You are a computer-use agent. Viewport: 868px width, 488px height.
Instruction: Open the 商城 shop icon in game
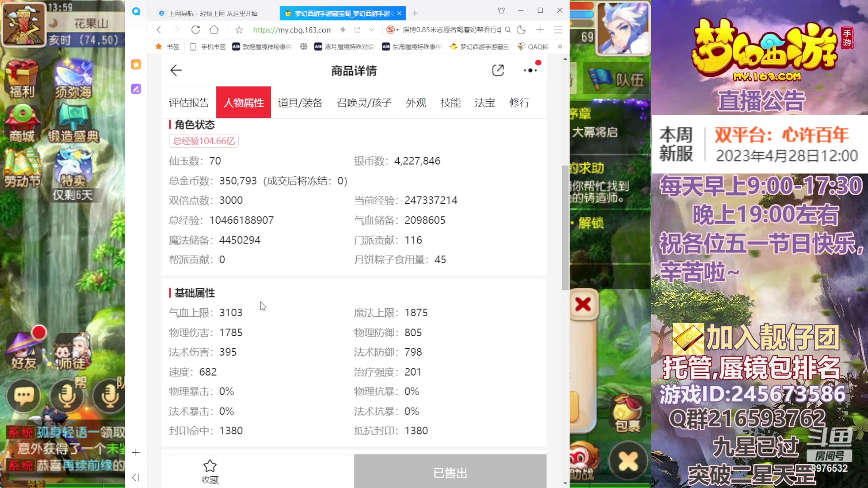point(21,123)
